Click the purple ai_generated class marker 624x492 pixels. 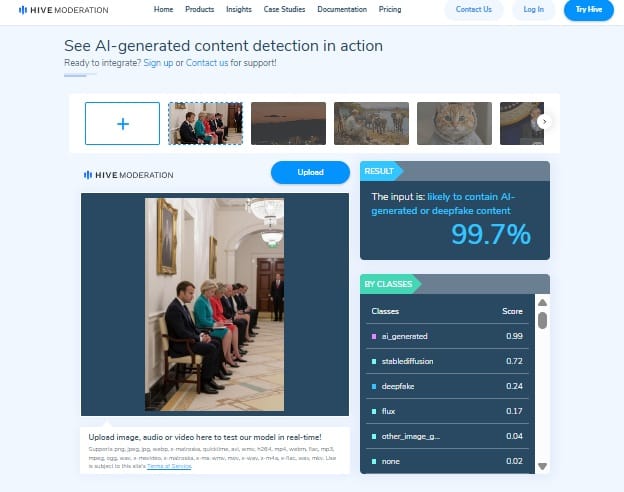[x=374, y=336]
